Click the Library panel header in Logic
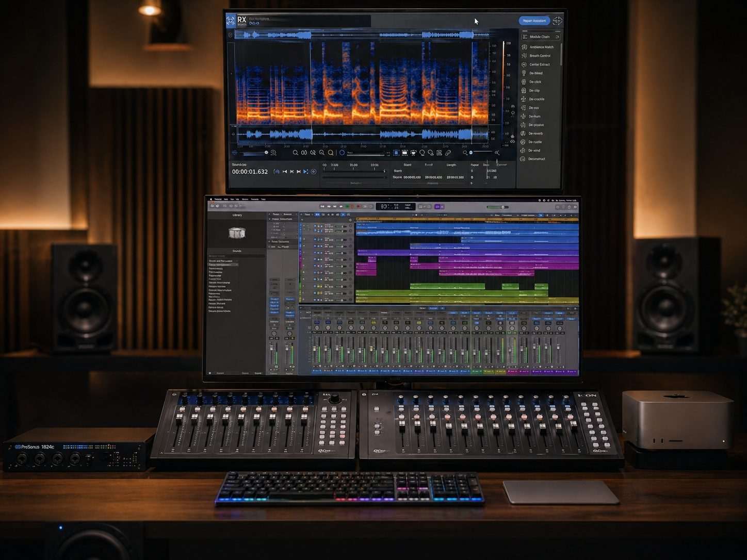Viewport: 747px width, 560px height. click(x=237, y=215)
